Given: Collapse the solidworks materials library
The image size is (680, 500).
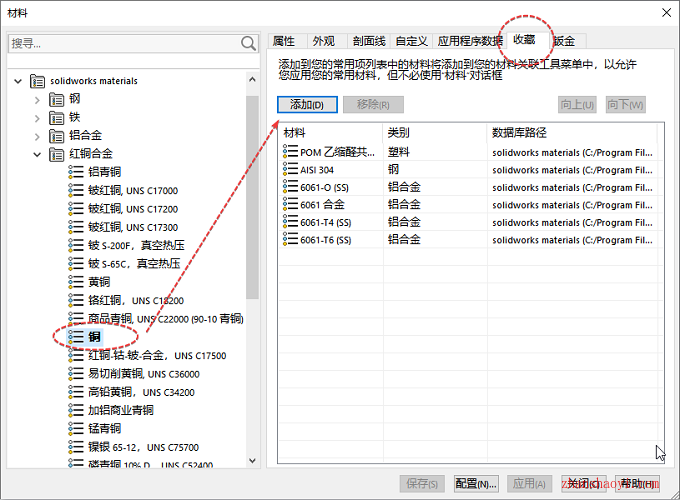Looking at the screenshot, I should pos(18,81).
